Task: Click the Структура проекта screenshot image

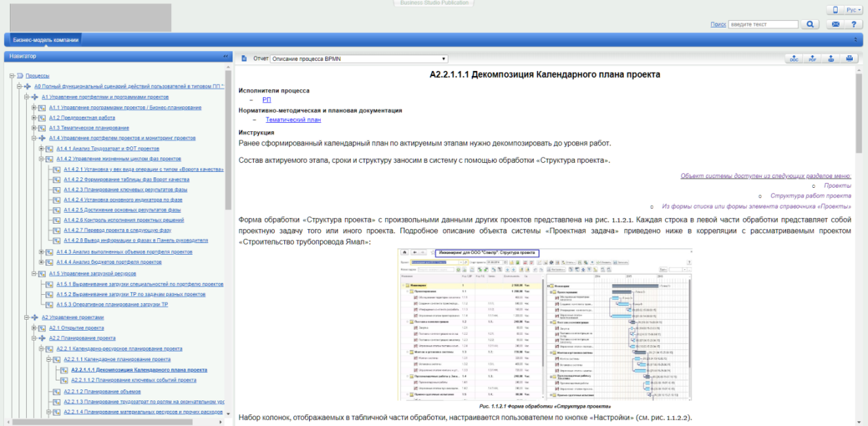Action: click(544, 324)
